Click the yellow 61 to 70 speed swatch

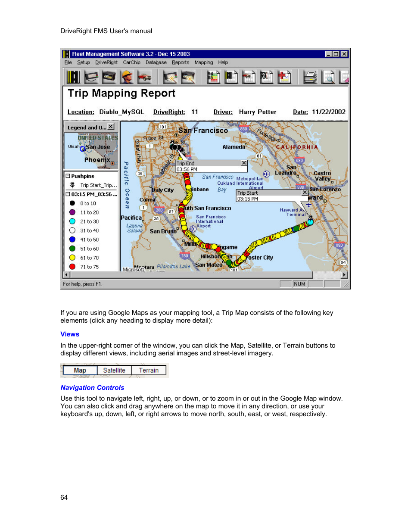click(72, 258)
